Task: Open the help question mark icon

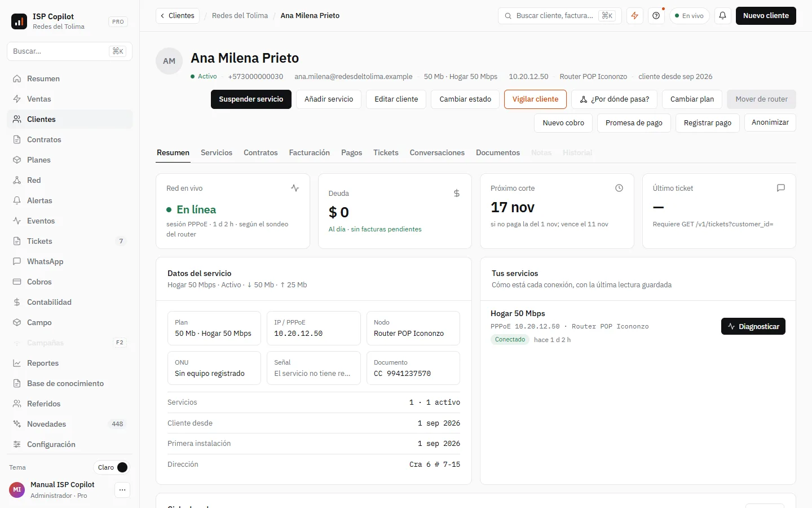Action: coord(656,16)
